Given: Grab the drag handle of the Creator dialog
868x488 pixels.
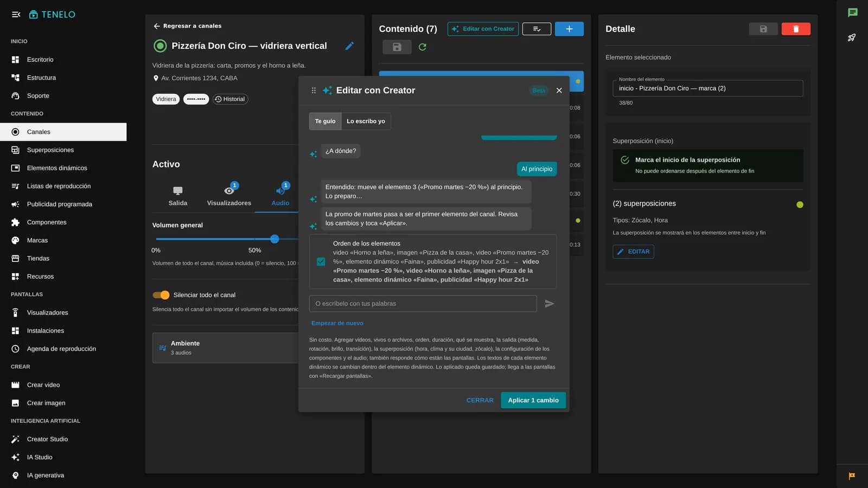Looking at the screenshot, I should (x=314, y=91).
